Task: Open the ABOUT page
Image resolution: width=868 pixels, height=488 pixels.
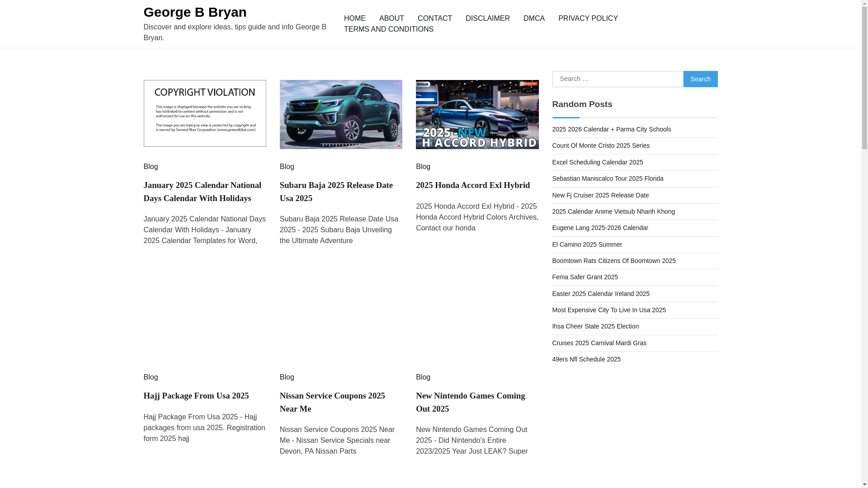Action: (392, 19)
